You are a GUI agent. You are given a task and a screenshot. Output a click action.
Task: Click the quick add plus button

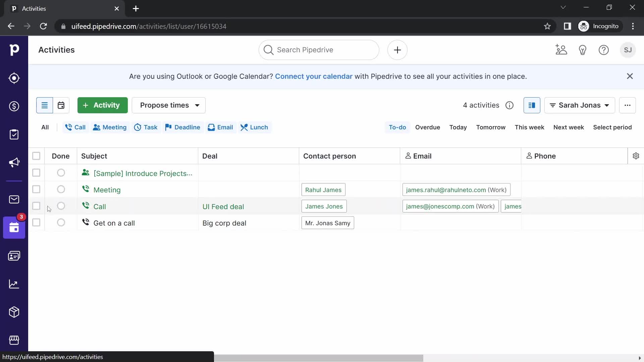point(397,50)
